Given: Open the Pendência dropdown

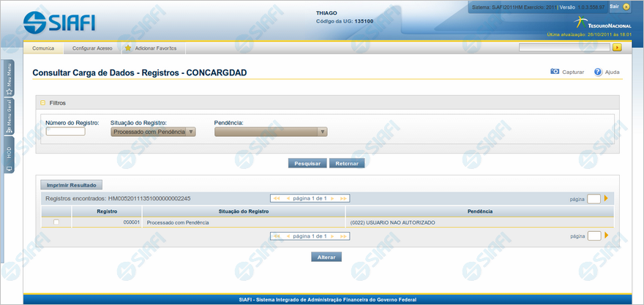Looking at the screenshot, I should [x=270, y=132].
